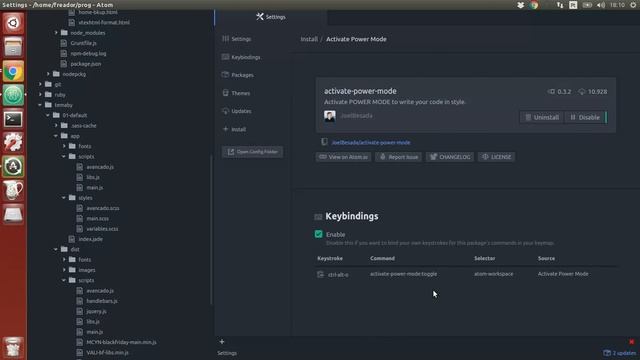Click the JoelBesada author name
Screen dimensions: 640x360
point(356,116)
